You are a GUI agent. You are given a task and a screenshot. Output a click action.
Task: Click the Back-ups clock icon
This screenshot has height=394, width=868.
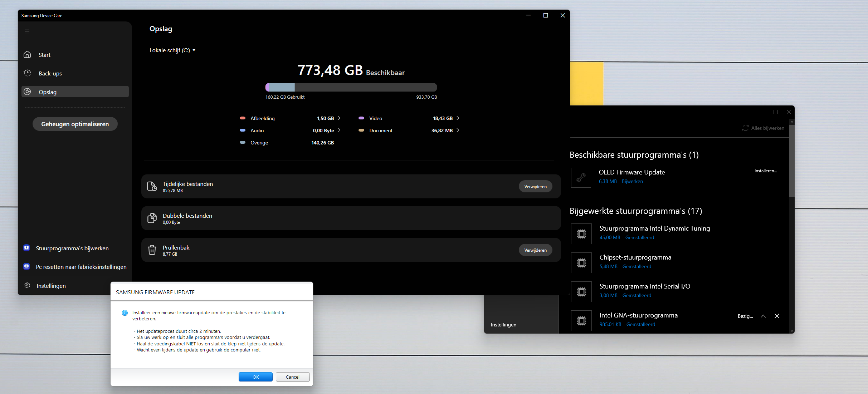[27, 73]
